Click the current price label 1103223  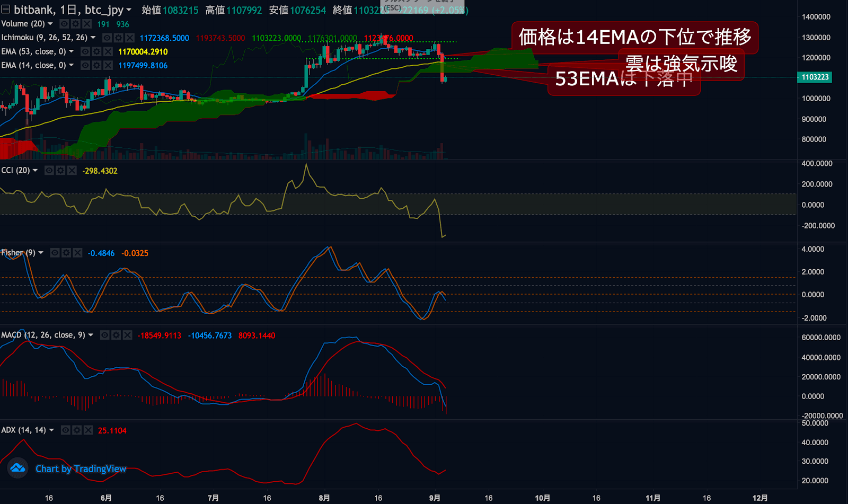point(815,77)
